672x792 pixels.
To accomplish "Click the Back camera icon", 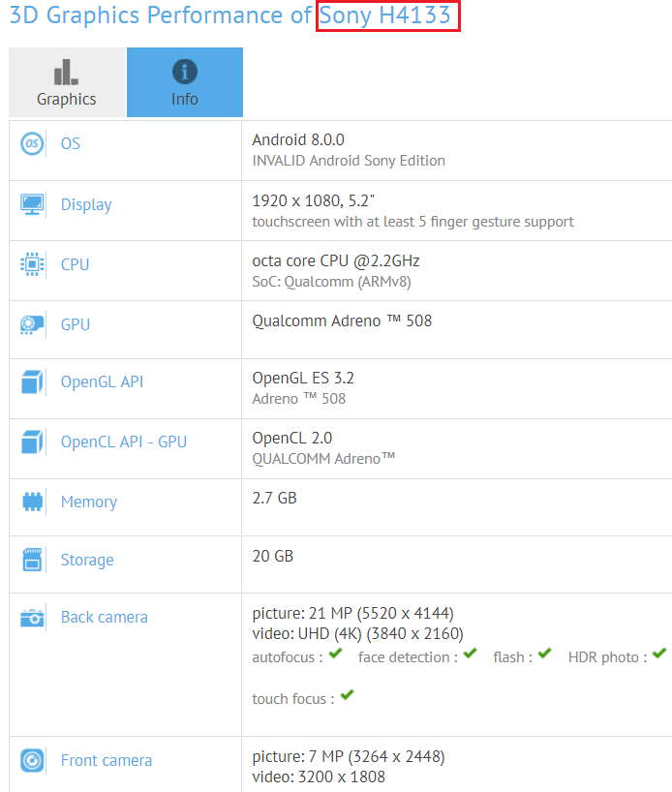I will (x=32, y=617).
